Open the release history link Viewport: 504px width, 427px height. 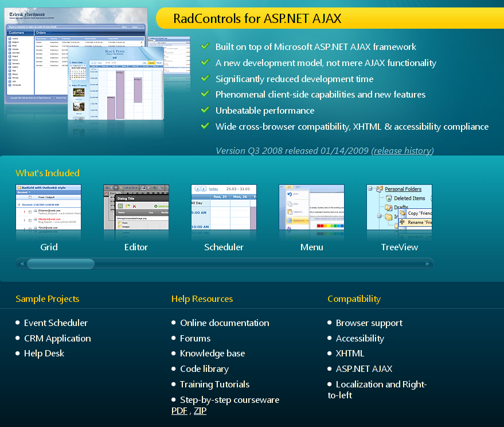tap(403, 150)
